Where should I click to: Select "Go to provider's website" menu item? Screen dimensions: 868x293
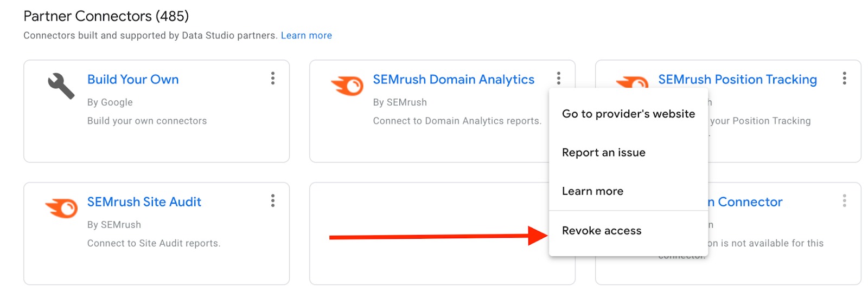628,114
